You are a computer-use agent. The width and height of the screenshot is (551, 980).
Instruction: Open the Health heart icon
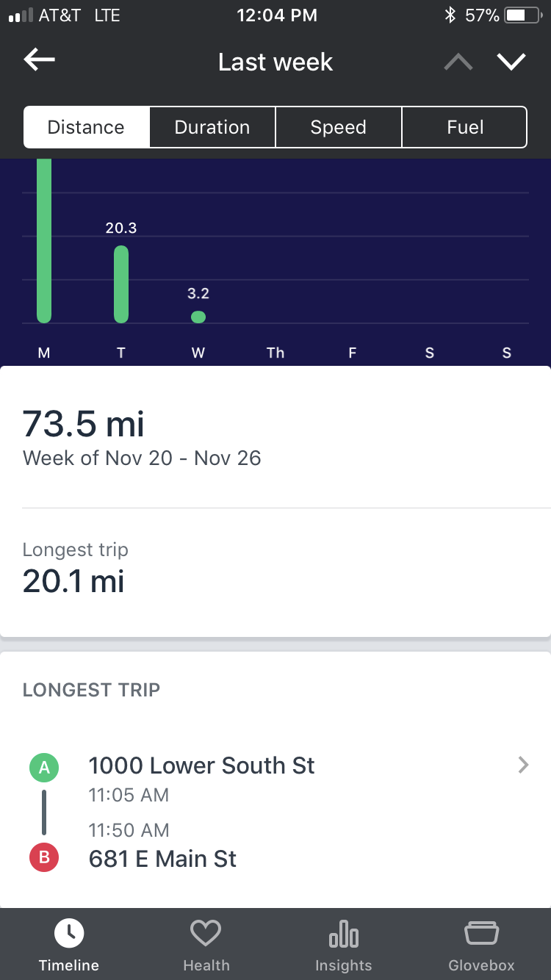pos(206,934)
